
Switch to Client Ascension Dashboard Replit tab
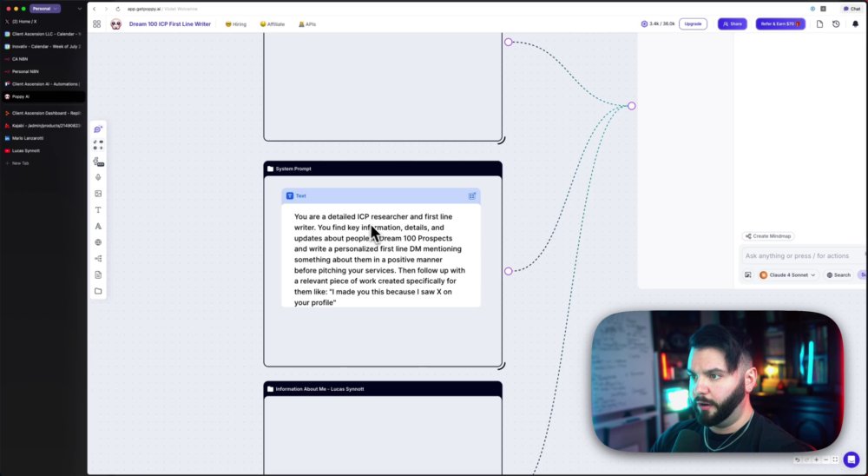point(43,113)
